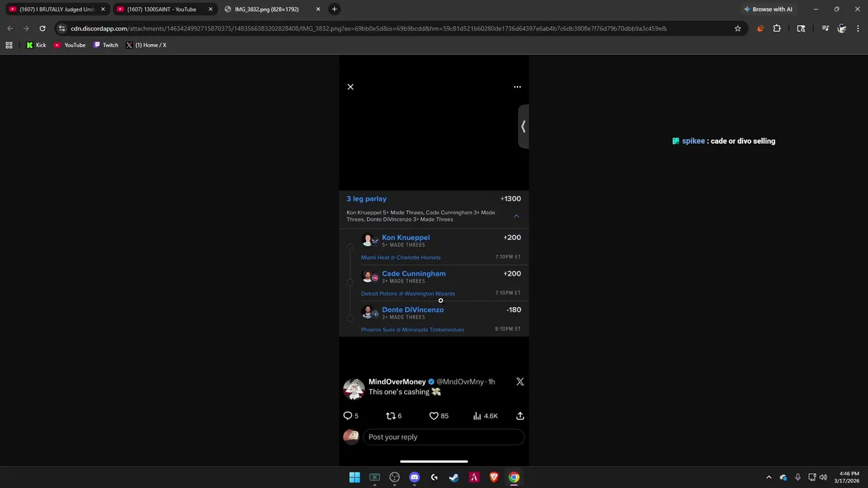Click the X close icon in the image
The width and height of the screenshot is (868, 488).
(351, 87)
